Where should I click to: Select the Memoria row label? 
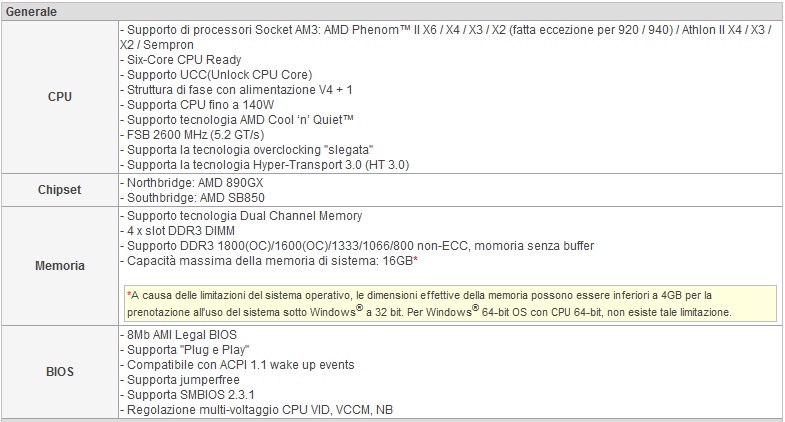60,266
